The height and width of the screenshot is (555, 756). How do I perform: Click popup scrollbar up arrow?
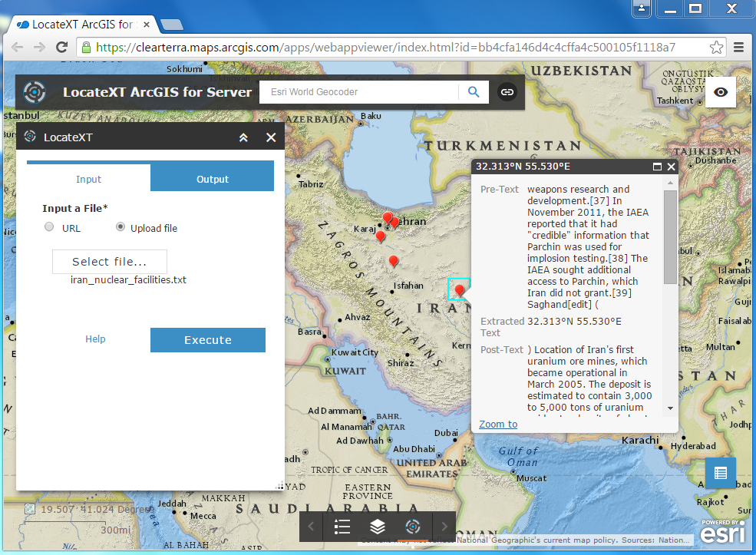click(x=670, y=183)
